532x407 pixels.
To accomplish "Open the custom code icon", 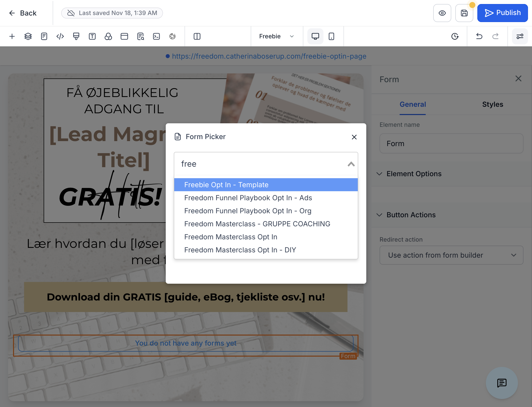I will click(60, 36).
